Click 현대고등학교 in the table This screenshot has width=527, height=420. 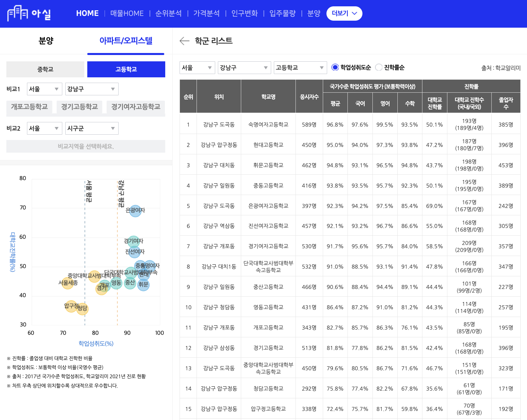(268, 145)
